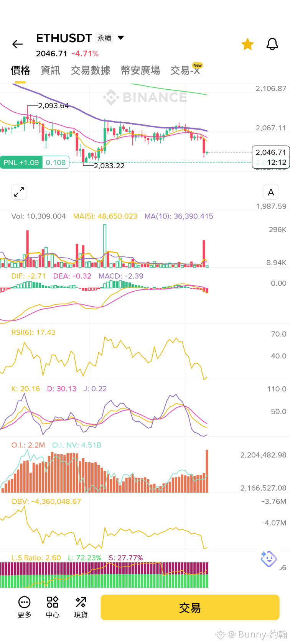Screen dimensions: 290x644
Task: Tap the yellow 交易 button
Action: 190,608
